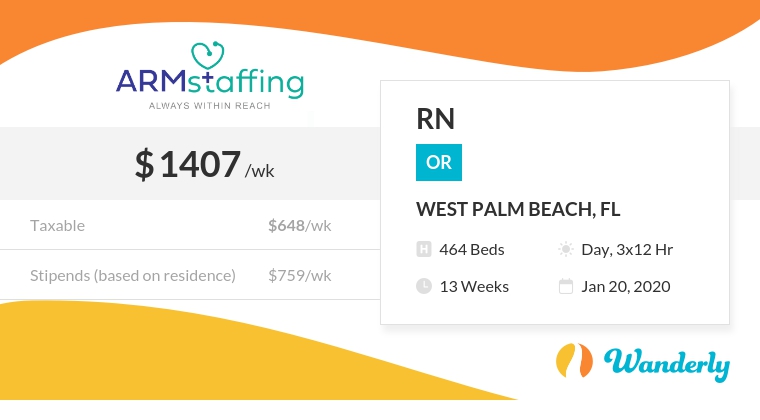
Task: Click the $648/wk taxable amount
Action: (300, 225)
